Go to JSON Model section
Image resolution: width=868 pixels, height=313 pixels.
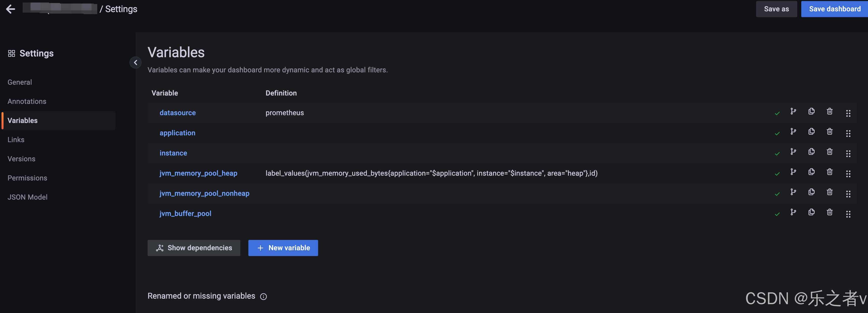tap(27, 197)
